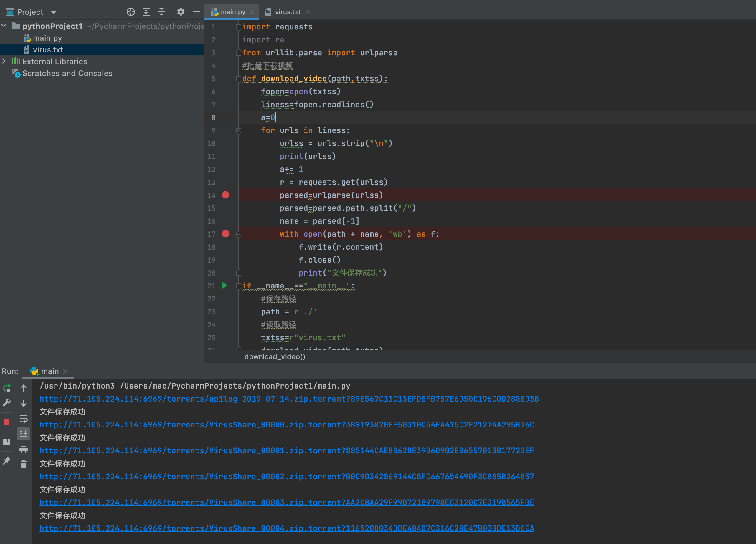This screenshot has height=544, width=756.
Task: Click Expand All in project toolbar
Action: (x=146, y=12)
